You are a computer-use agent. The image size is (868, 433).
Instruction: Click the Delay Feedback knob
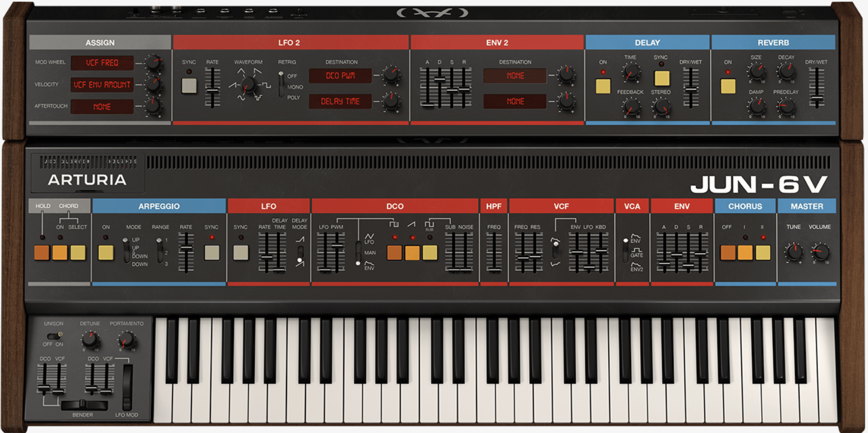631,106
